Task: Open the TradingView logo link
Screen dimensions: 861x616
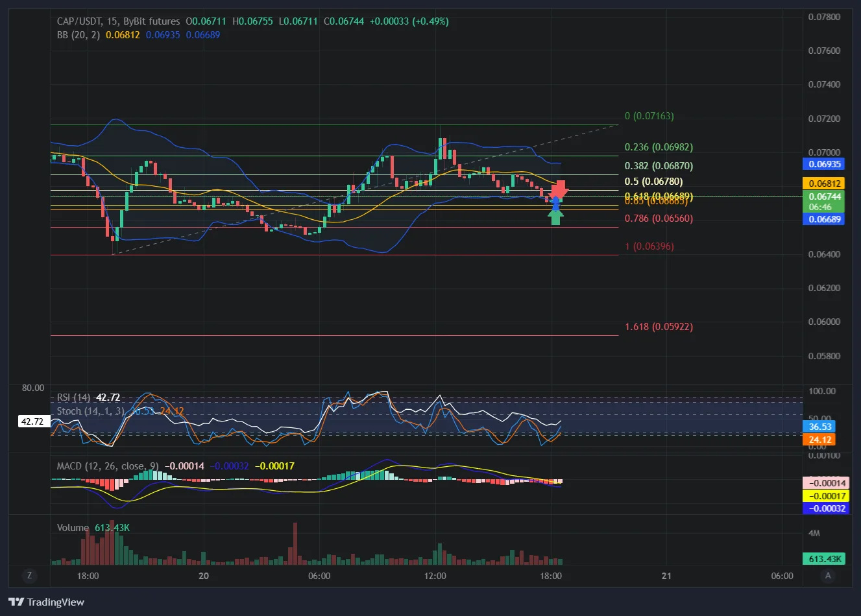Action: coord(46,602)
